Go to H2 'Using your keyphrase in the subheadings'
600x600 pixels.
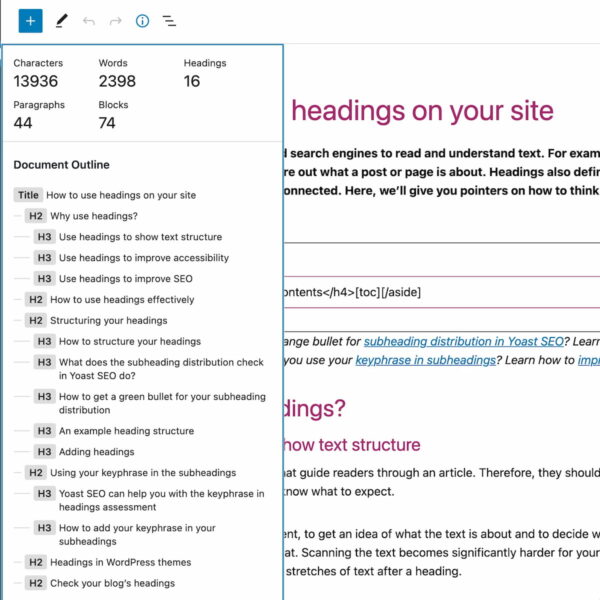tap(130, 473)
